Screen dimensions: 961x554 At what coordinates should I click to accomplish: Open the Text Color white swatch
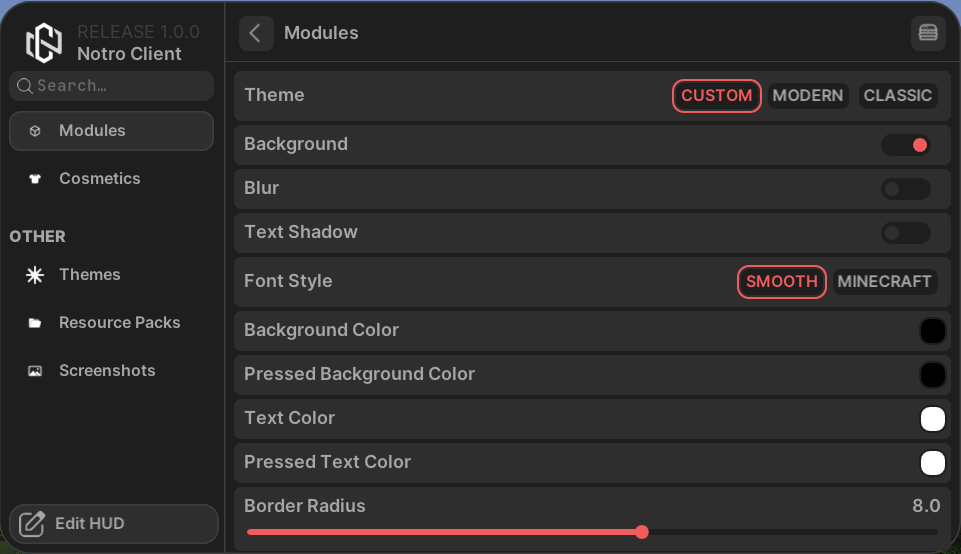932,419
